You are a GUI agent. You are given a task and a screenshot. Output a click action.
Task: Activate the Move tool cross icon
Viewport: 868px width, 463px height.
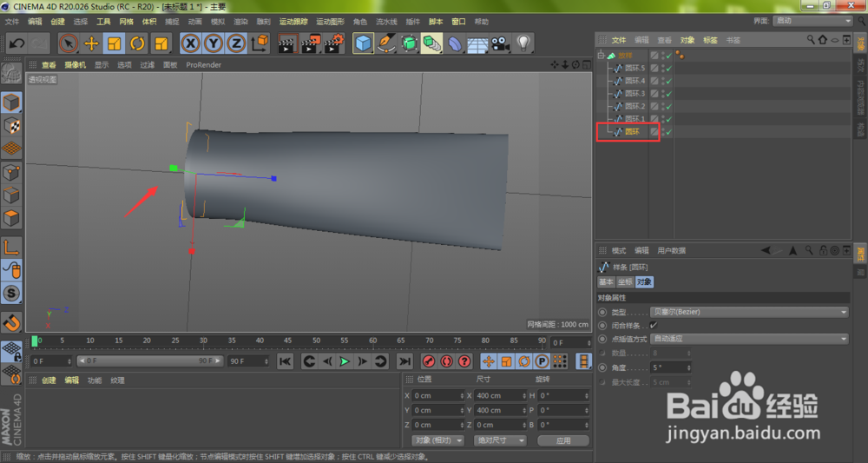pos(91,43)
